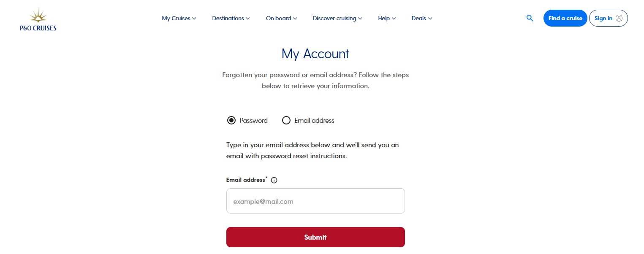This screenshot has height=254, width=644.
Task: Select the Password radio button
Action: tap(231, 120)
